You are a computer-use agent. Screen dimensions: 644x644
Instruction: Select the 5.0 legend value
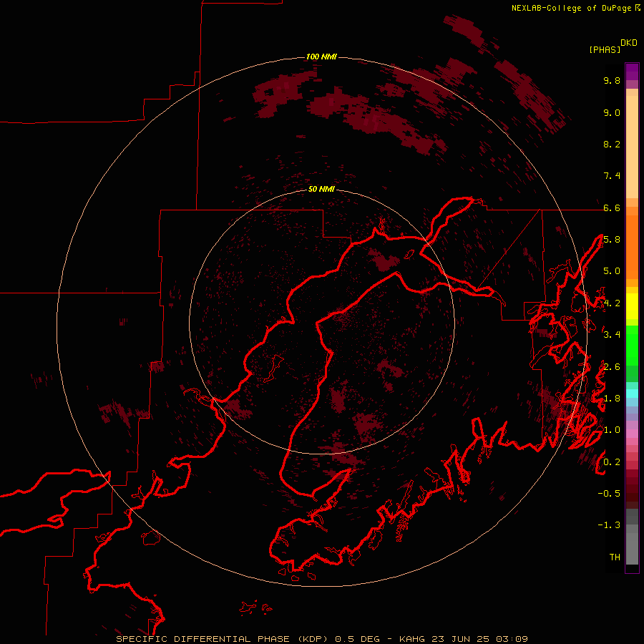click(612, 271)
